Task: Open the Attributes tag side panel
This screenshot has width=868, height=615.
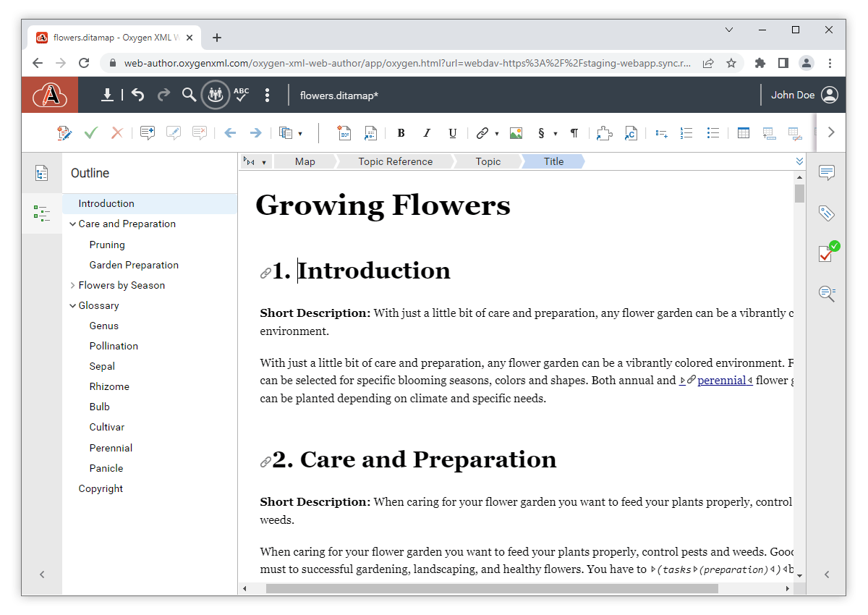Action: click(x=827, y=213)
